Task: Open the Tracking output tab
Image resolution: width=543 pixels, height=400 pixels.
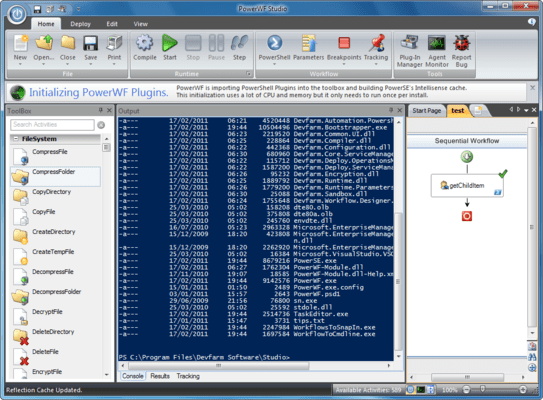Action: [x=188, y=376]
